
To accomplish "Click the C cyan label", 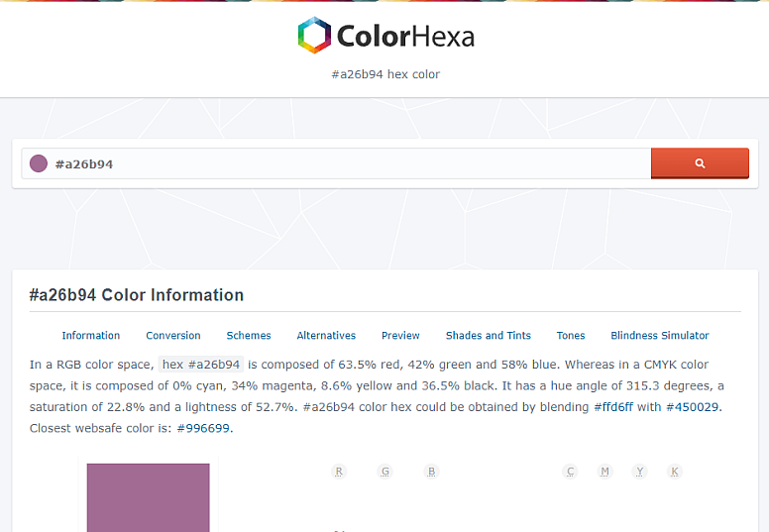I will (570, 472).
